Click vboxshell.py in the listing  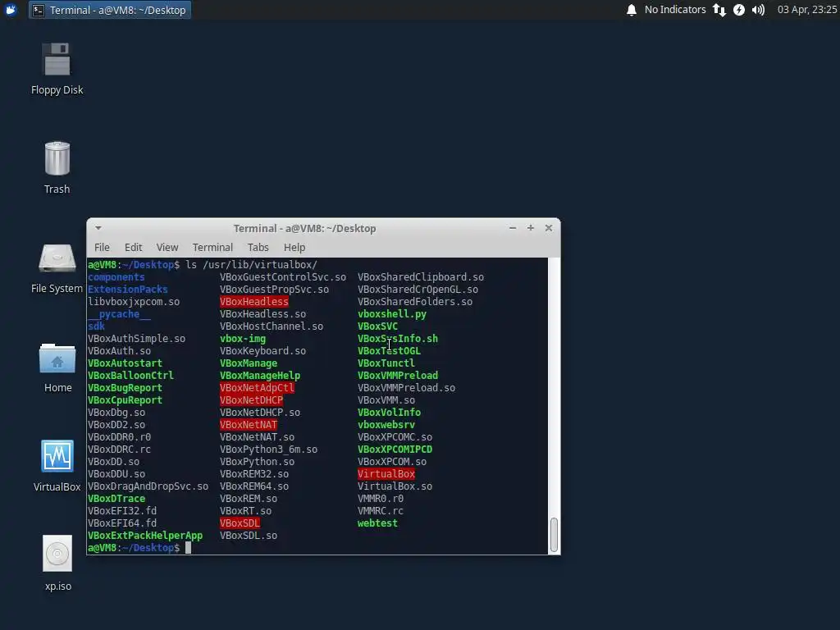392,314
